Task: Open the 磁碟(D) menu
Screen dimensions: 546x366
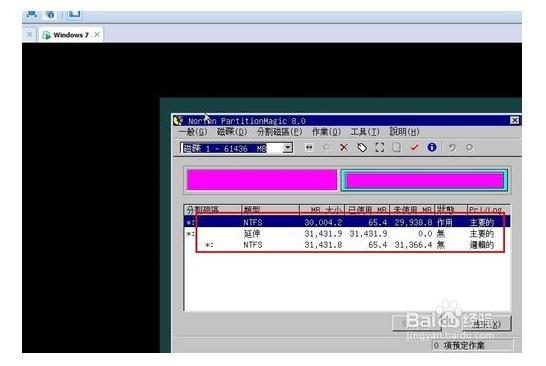Action: [232, 132]
